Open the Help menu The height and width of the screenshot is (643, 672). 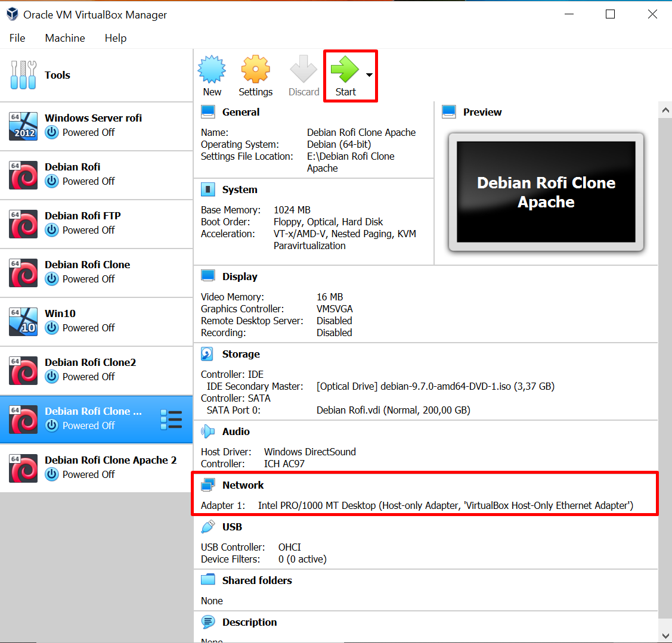[x=116, y=38]
